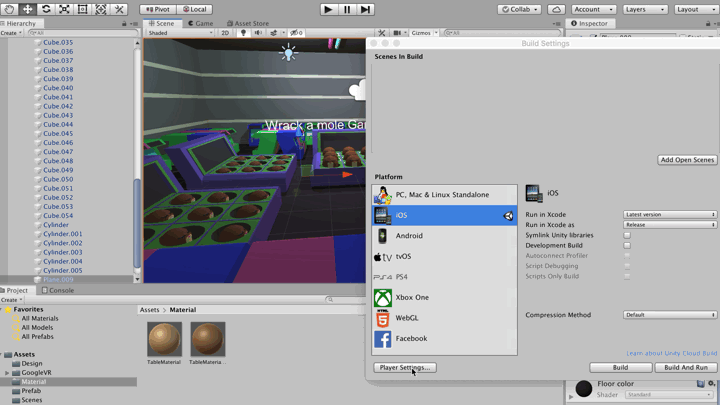Toggle Scripts Only Build checkbox
720x405 pixels.
pyautogui.click(x=627, y=276)
